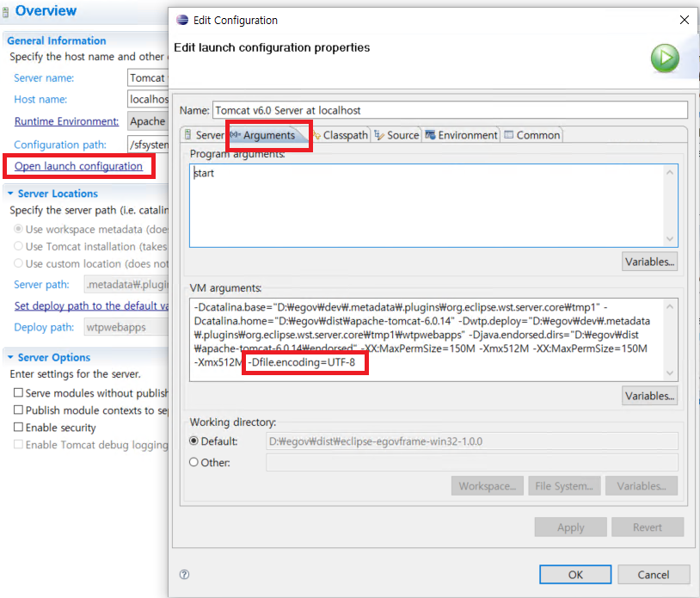Click Program arguments scrollbar down arrow

[670, 239]
